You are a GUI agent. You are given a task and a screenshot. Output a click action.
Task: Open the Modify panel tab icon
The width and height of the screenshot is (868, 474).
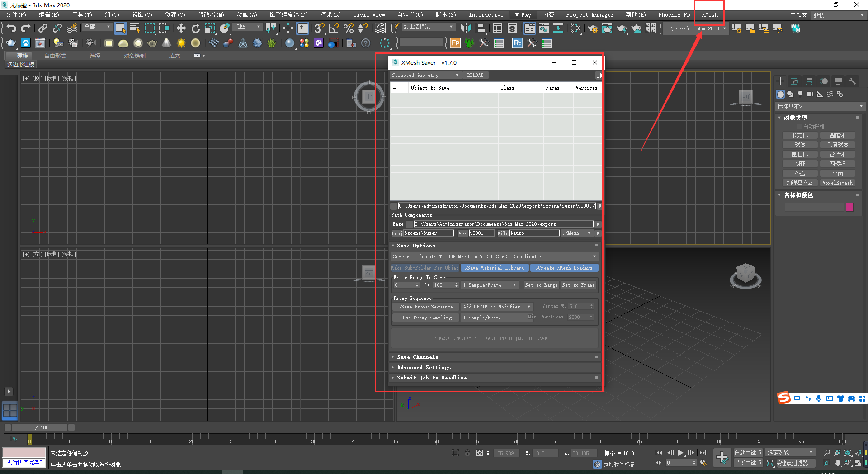click(795, 81)
